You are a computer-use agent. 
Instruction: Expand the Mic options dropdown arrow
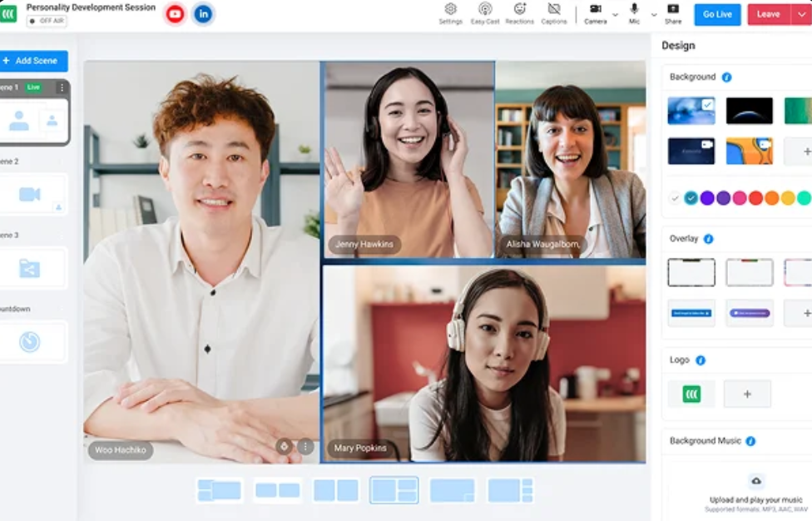653,15
